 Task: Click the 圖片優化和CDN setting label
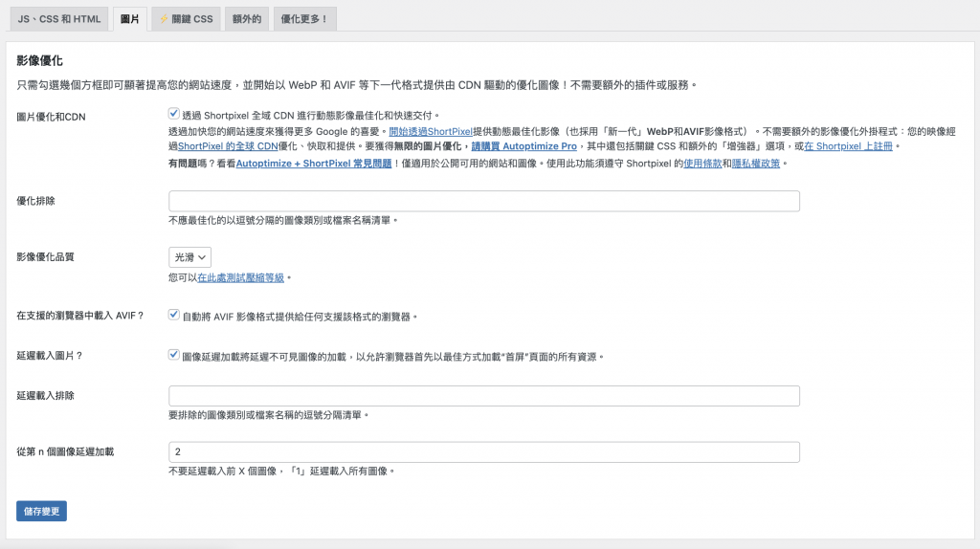[51, 117]
